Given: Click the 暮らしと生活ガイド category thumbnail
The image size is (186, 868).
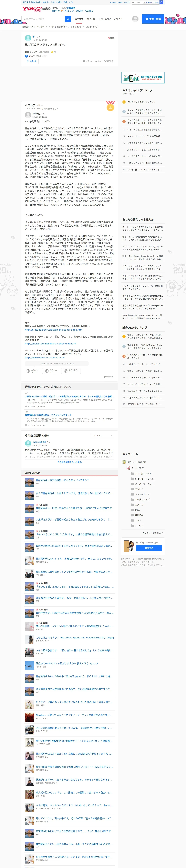Looking at the screenshot, I should pos(124,462).
